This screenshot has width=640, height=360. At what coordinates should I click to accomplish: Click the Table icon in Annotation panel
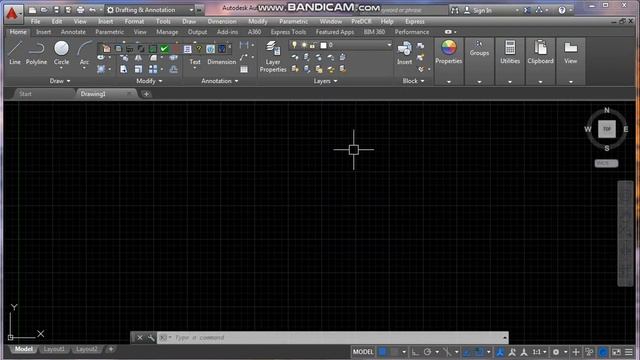click(x=244, y=69)
